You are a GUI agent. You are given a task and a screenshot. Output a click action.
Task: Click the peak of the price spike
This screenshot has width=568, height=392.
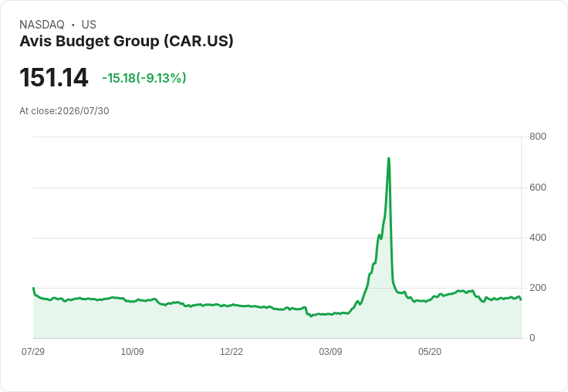coord(389,158)
